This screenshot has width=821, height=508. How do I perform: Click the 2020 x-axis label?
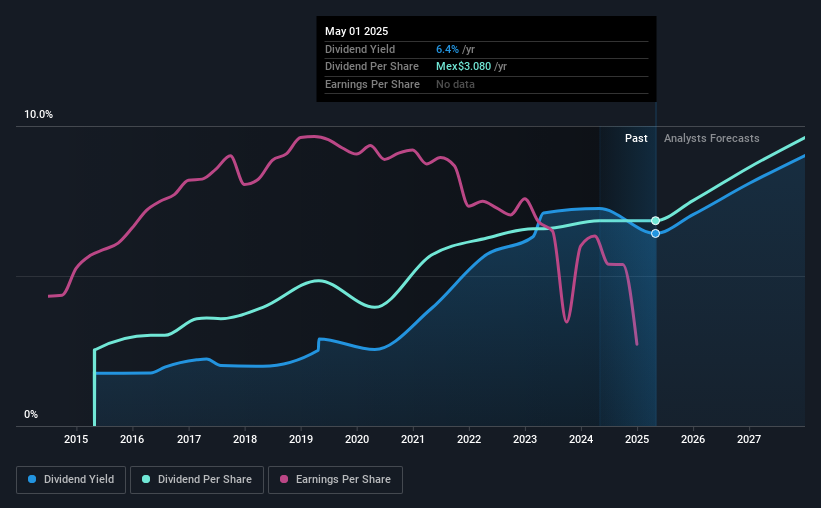pyautogui.click(x=357, y=439)
